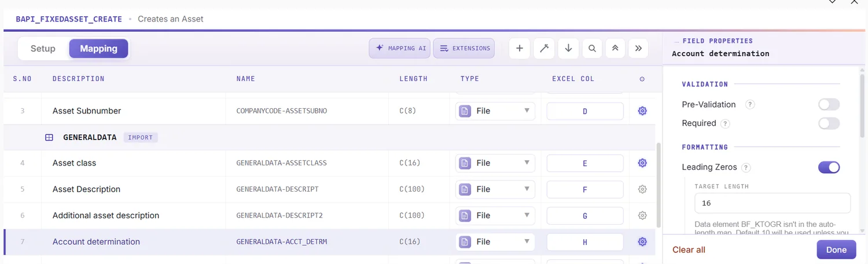Click the plus add-field toolbar icon

520,49
